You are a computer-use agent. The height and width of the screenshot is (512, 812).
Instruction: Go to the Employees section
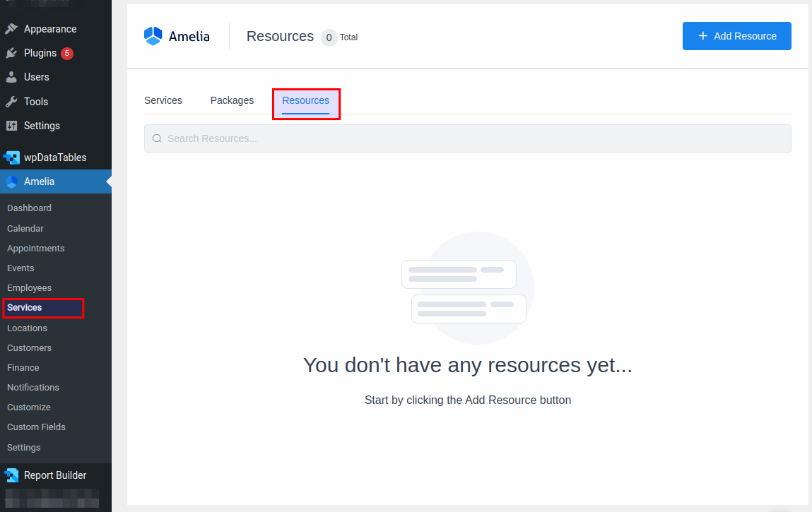[x=29, y=287]
